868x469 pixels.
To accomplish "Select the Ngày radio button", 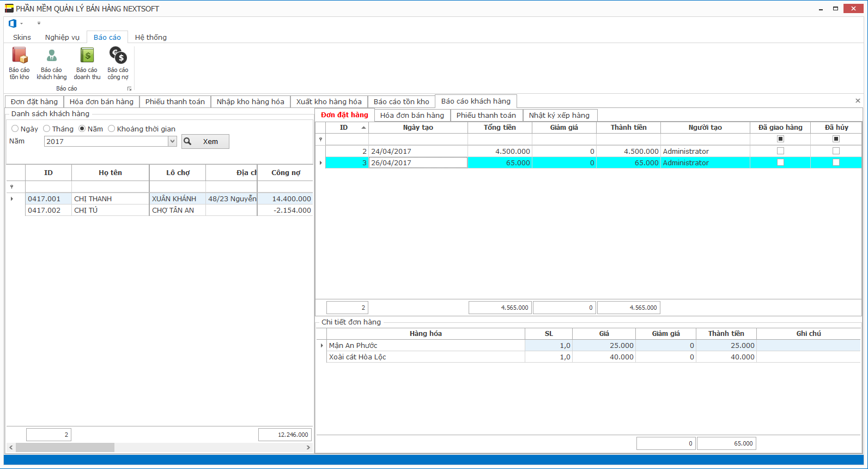I will click(x=15, y=129).
